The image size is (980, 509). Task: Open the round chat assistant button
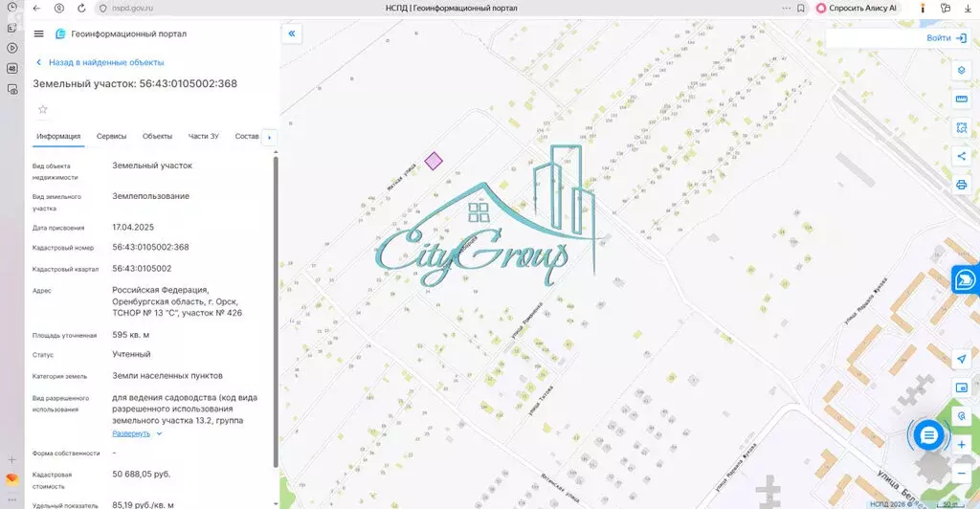[x=928, y=435]
